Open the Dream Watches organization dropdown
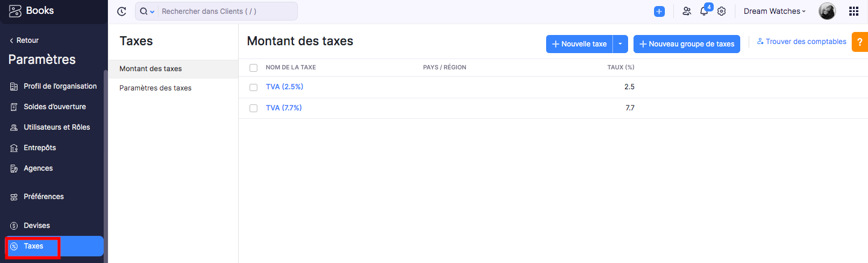The height and width of the screenshot is (263, 868). pyautogui.click(x=775, y=11)
